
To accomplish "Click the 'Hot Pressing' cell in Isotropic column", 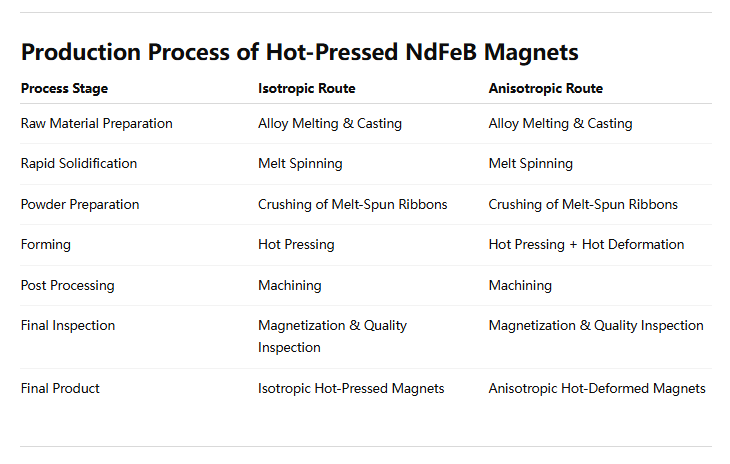I will 296,244.
